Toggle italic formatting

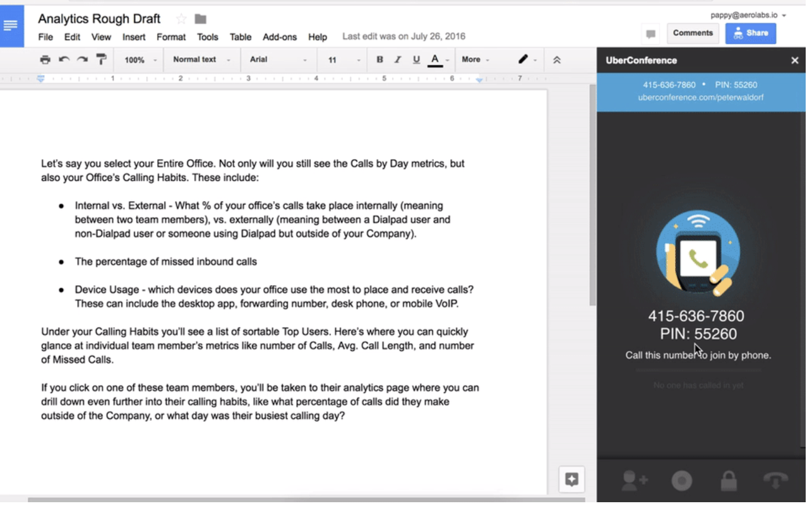(x=398, y=59)
